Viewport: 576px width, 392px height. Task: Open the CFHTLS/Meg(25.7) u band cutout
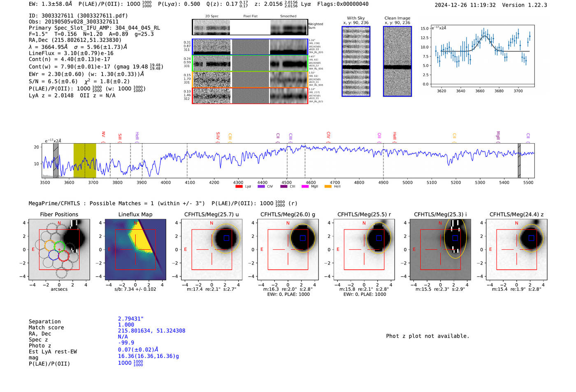coord(211,250)
